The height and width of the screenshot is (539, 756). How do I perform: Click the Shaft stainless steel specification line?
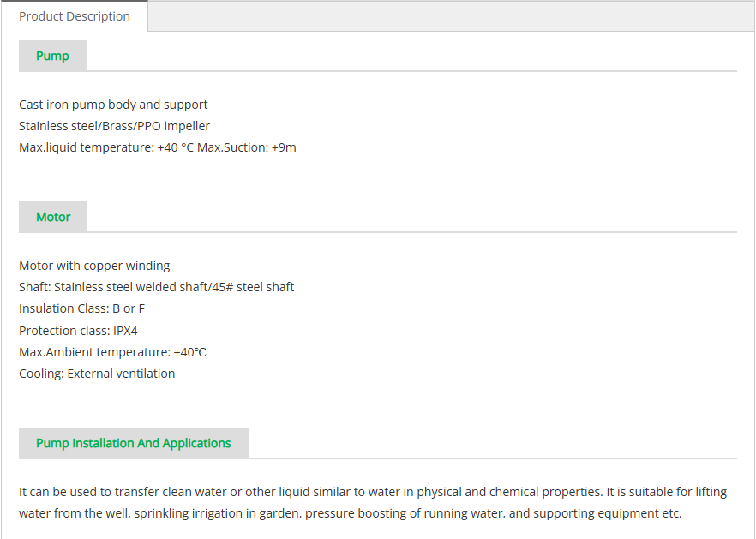coord(156,287)
